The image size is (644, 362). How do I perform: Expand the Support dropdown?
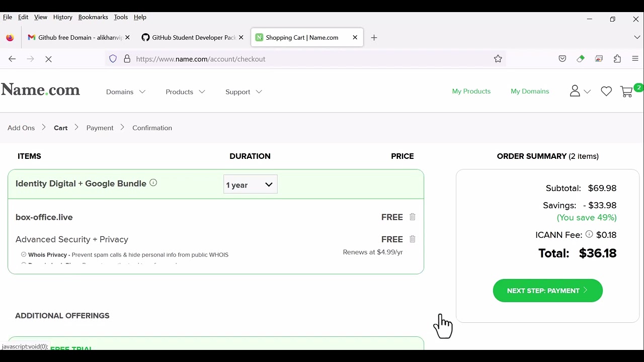(244, 92)
